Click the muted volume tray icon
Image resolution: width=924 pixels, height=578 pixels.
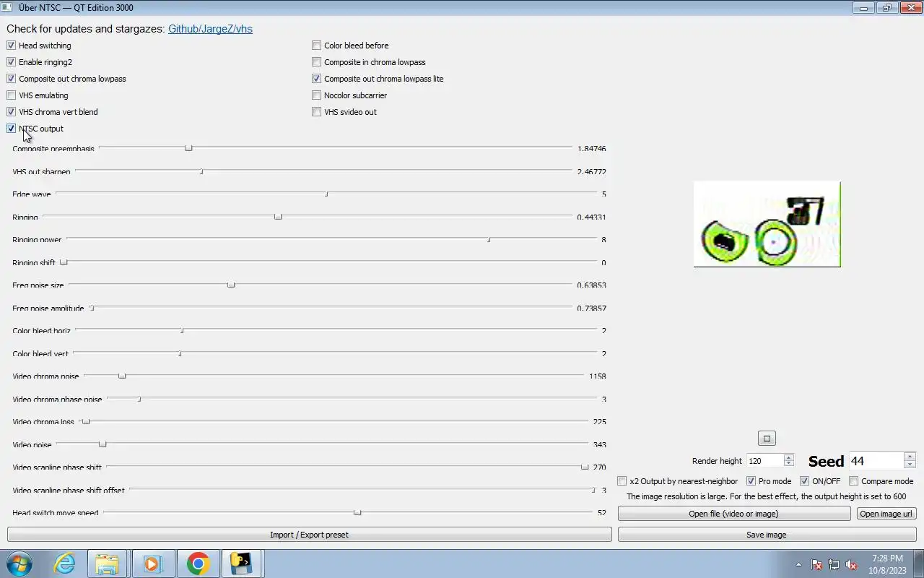pos(851,565)
